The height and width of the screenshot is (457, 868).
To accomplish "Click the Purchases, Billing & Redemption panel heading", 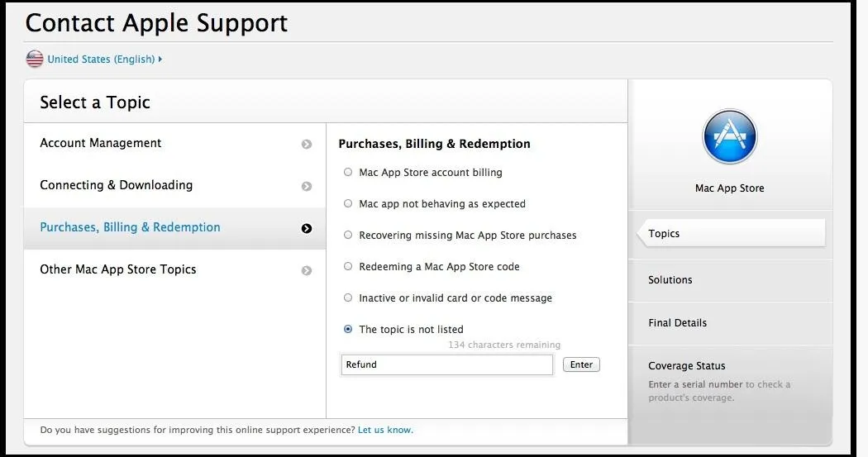I will (435, 144).
